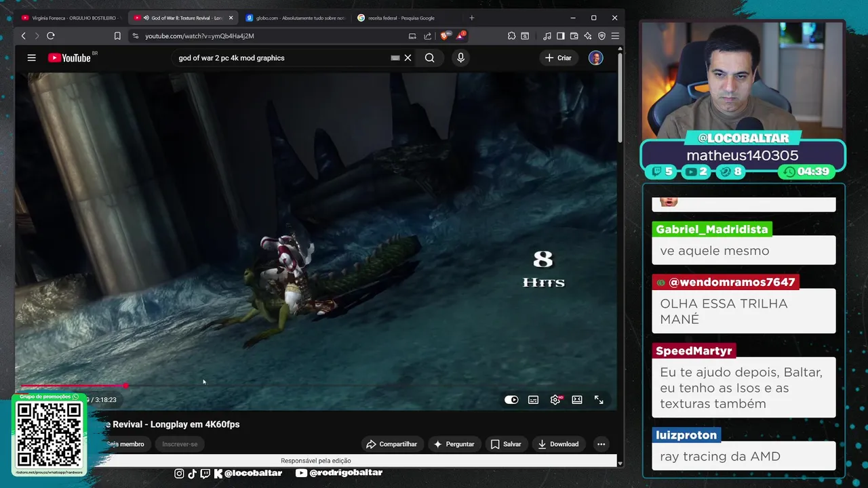
Task: Click the Inscrever-se subscribe button
Action: pyautogui.click(x=180, y=444)
